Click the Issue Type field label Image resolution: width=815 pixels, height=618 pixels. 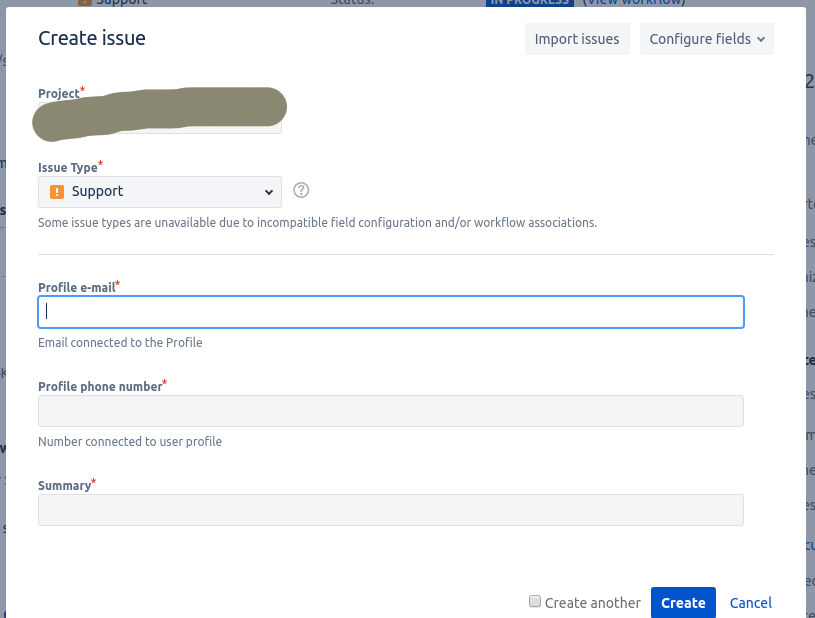point(68,167)
